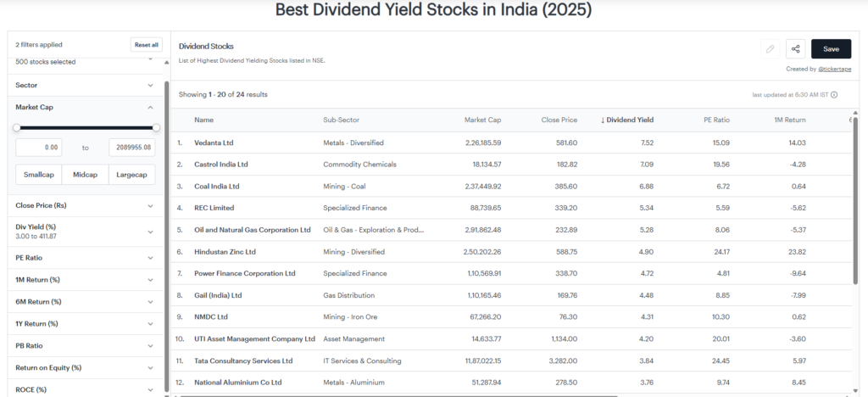Screen dimensions: 868x397
Task: Sort table by the PE Ratio header
Action: coord(716,120)
